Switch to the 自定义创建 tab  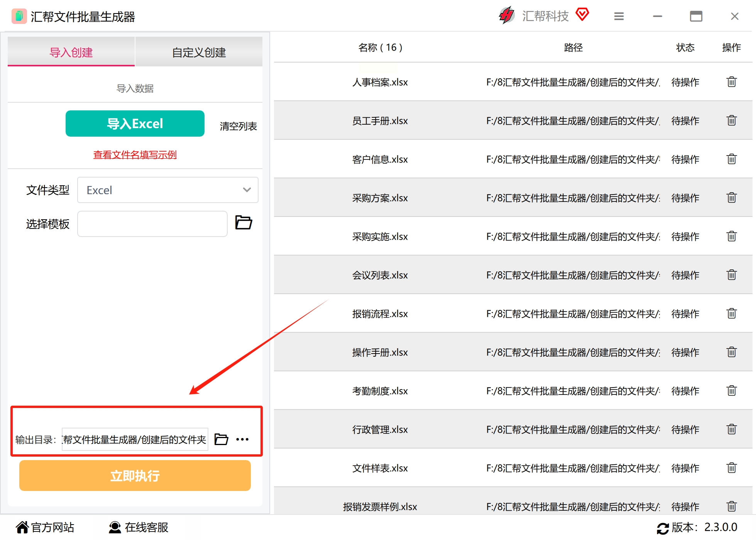(x=199, y=52)
